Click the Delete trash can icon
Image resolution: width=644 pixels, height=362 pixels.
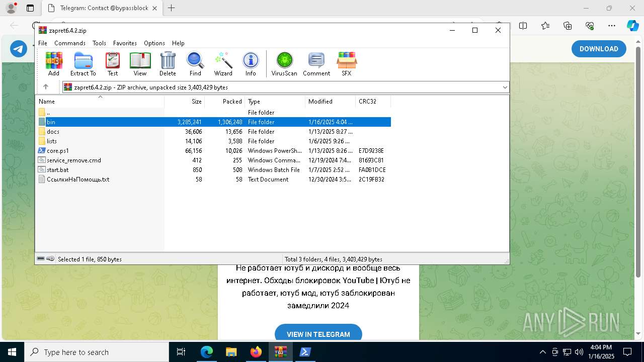coord(168,64)
